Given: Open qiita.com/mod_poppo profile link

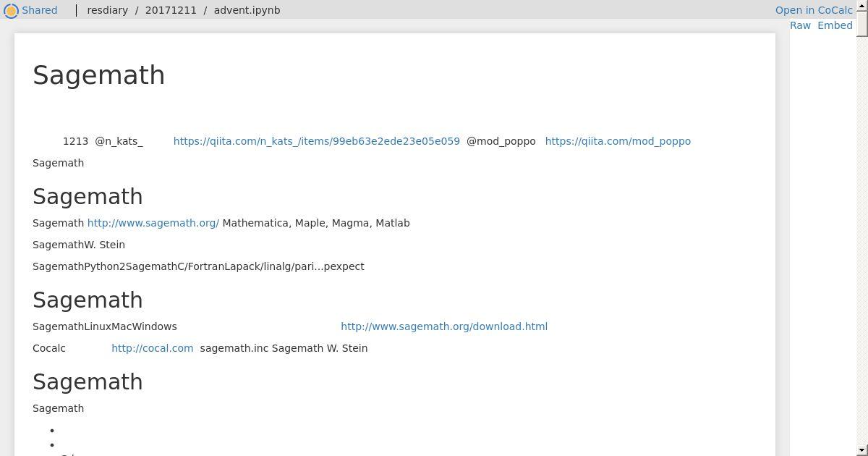Looking at the screenshot, I should 618,141.
